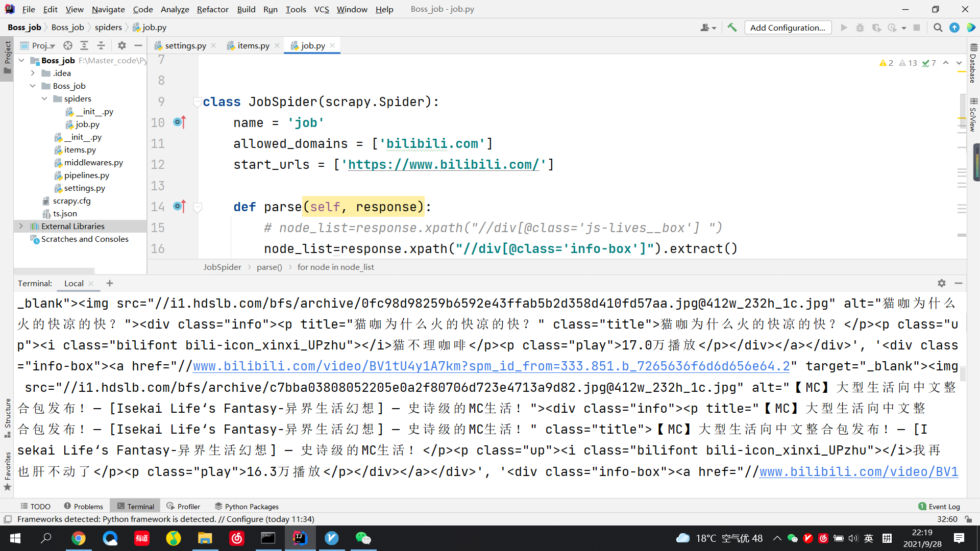Expand the External Libraries node

pyautogui.click(x=21, y=226)
